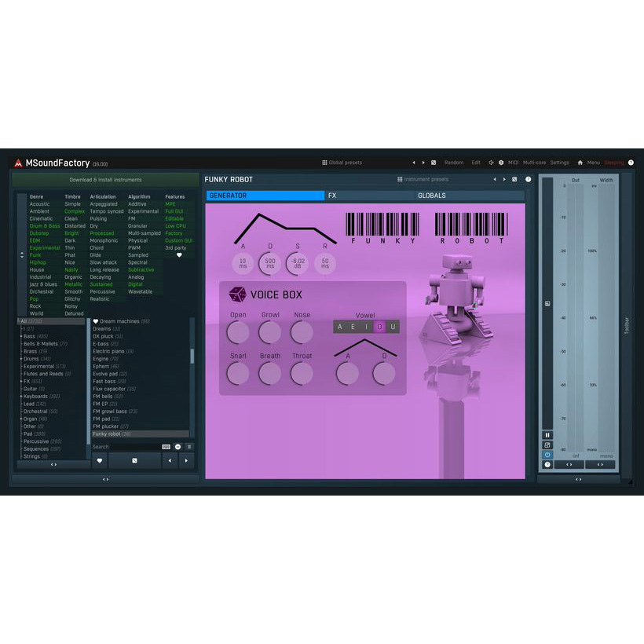Select vowel A
644x644 pixels.
pos(339,327)
